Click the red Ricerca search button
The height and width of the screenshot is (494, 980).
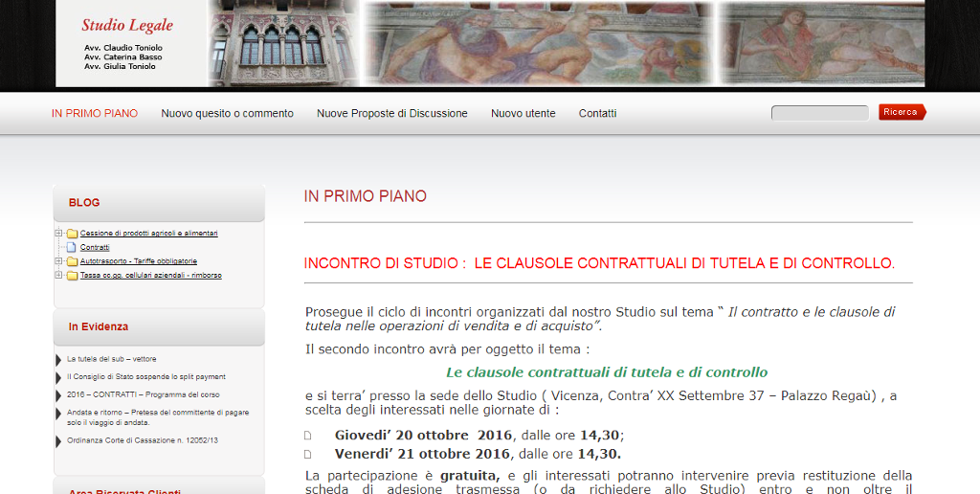[x=902, y=112]
